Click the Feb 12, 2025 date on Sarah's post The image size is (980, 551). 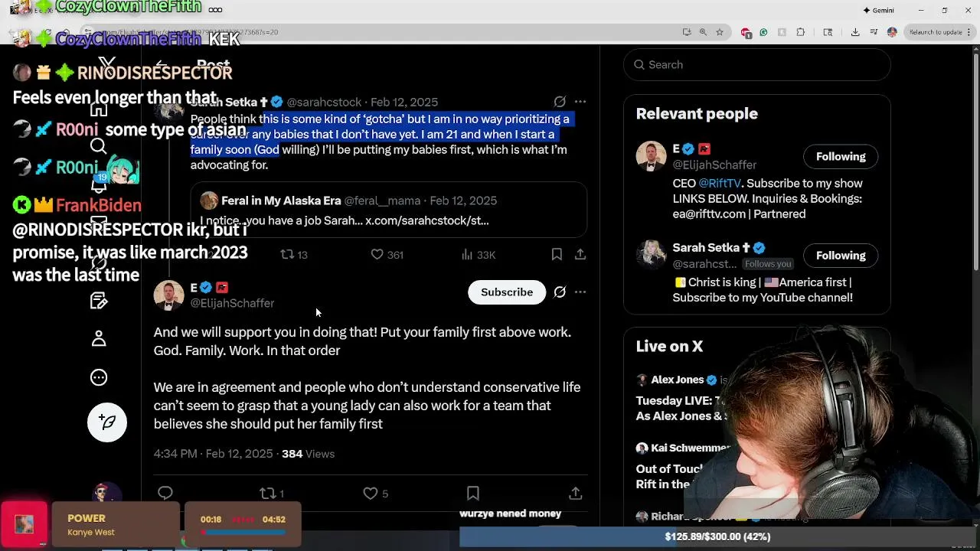tap(404, 102)
